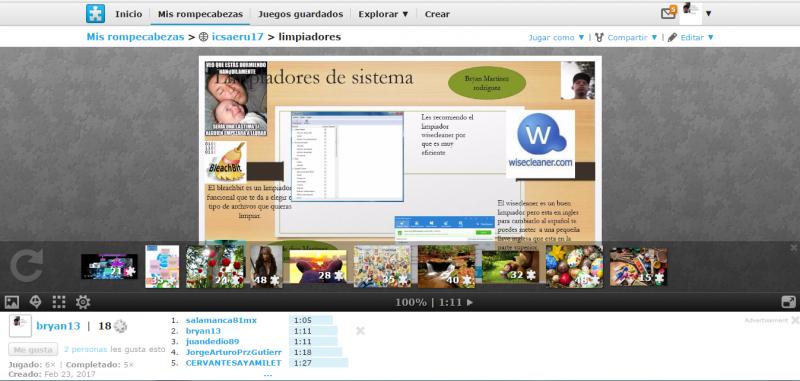Open the Editar dropdown menu
Image resolution: width=800 pixels, height=381 pixels.
691,38
